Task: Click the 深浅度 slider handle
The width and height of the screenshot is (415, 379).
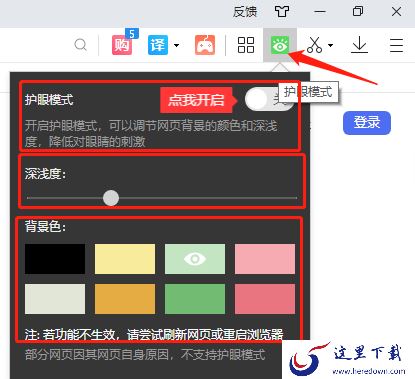Action: pos(111,198)
